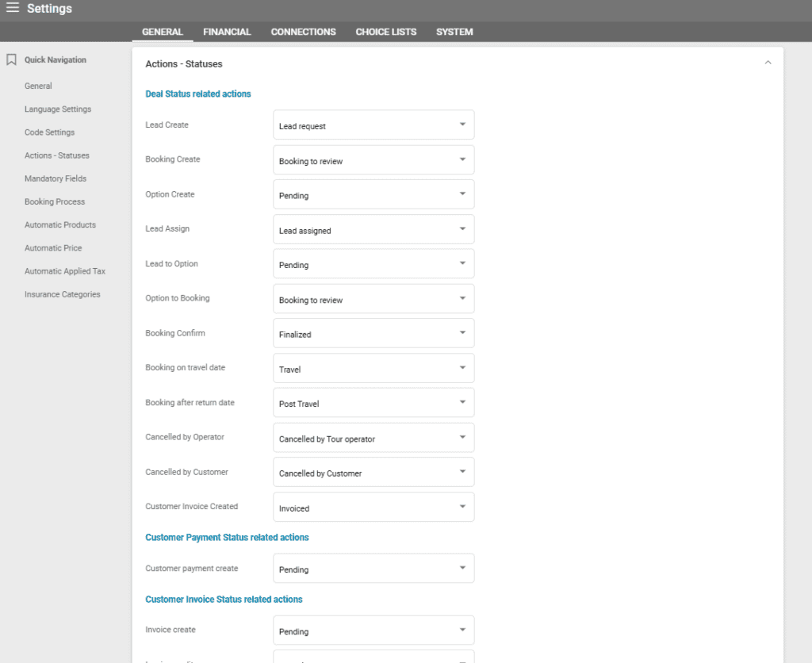
Task: Open the hamburger menu icon
Action: click(x=13, y=8)
